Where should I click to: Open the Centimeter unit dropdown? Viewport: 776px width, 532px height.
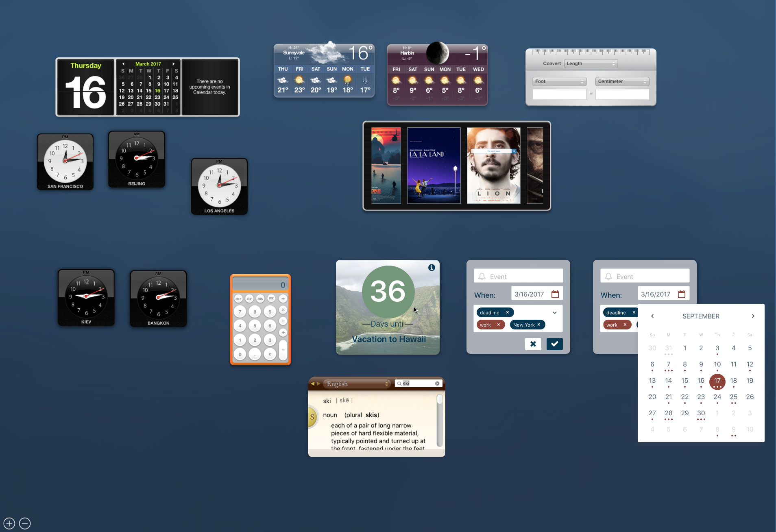click(622, 81)
